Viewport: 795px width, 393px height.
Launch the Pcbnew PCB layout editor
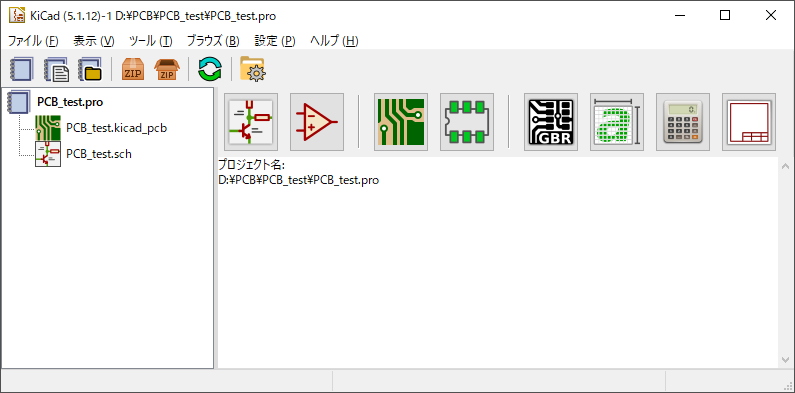click(x=401, y=122)
